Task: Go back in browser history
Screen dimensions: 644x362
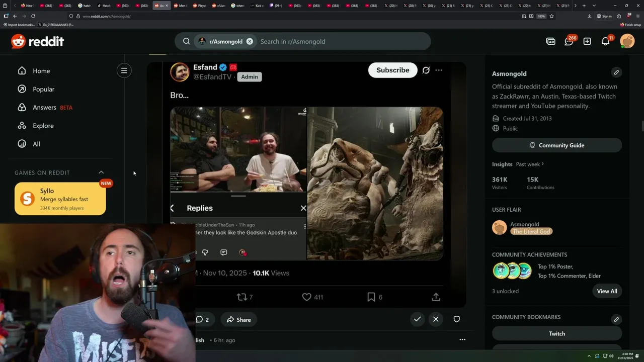Action: (x=15, y=16)
